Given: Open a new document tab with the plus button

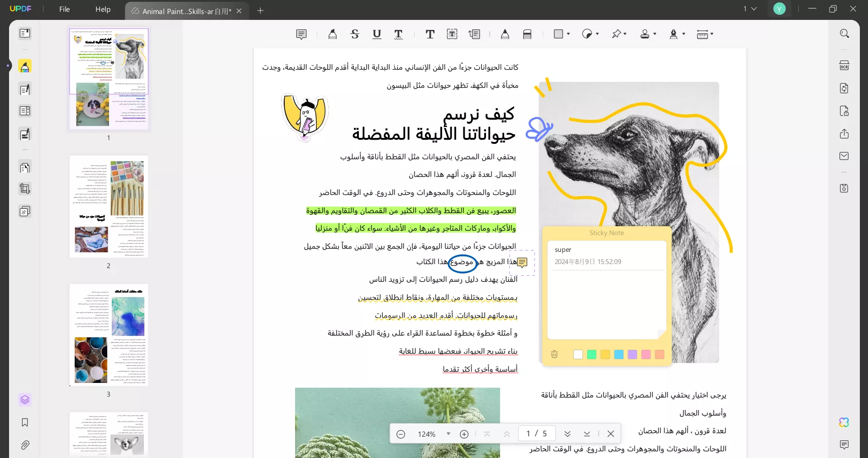Looking at the screenshot, I should pos(260,10).
